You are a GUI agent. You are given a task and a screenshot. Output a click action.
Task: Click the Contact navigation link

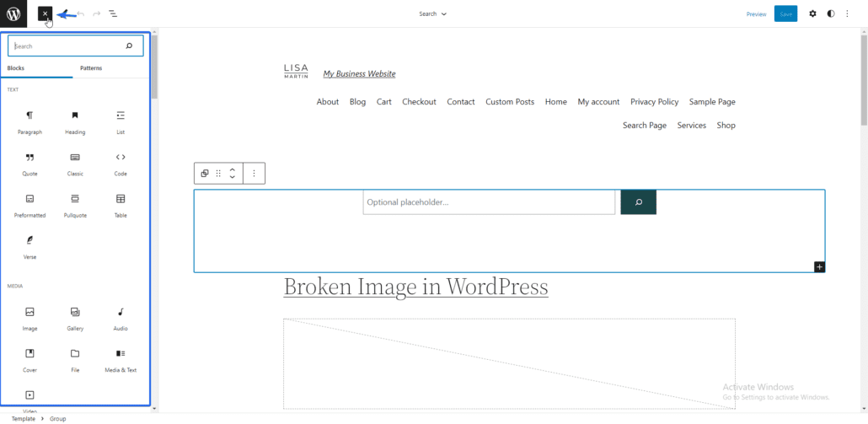tap(461, 102)
